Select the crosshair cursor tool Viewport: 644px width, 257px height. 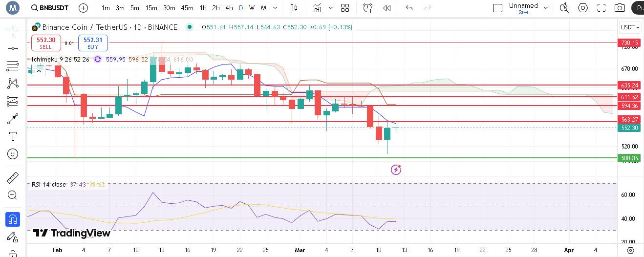pyautogui.click(x=13, y=31)
